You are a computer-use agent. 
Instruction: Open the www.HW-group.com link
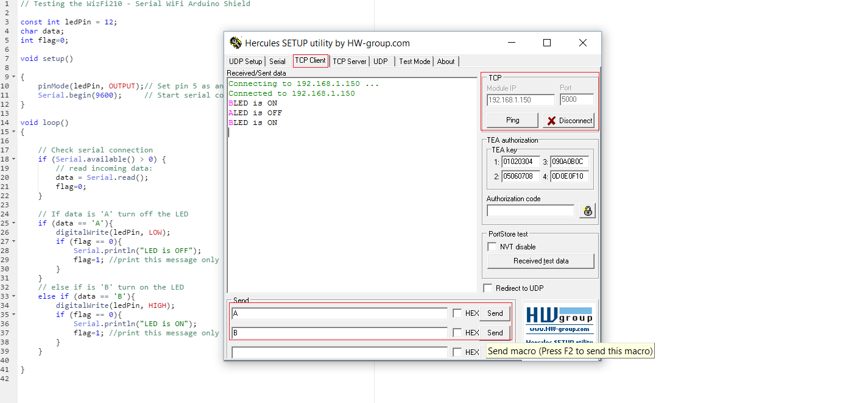coord(559,329)
